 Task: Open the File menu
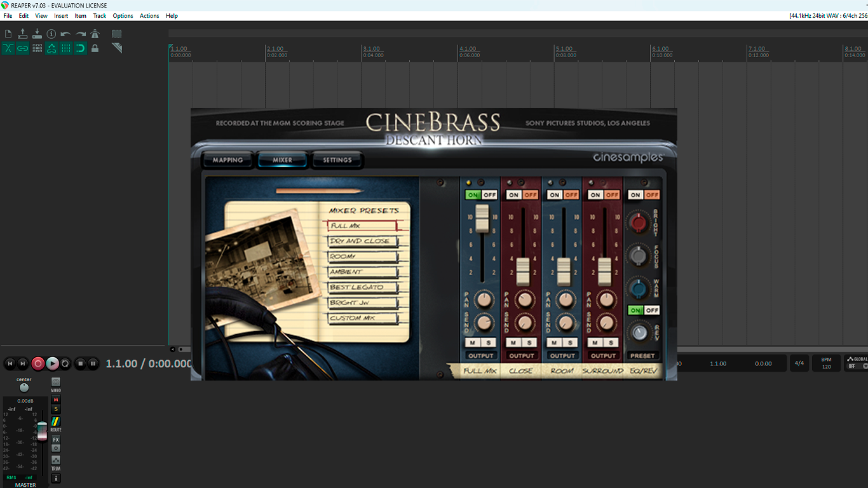8,16
